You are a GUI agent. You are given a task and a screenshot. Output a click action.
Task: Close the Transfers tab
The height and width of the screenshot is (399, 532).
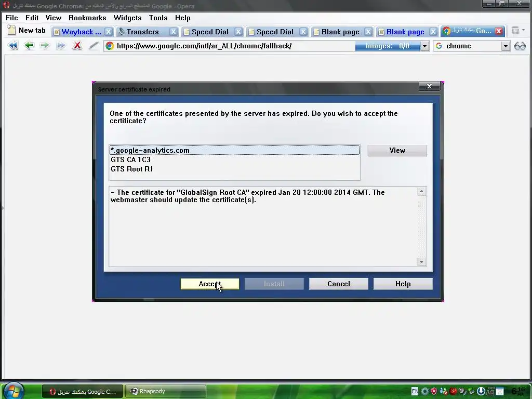(x=174, y=32)
